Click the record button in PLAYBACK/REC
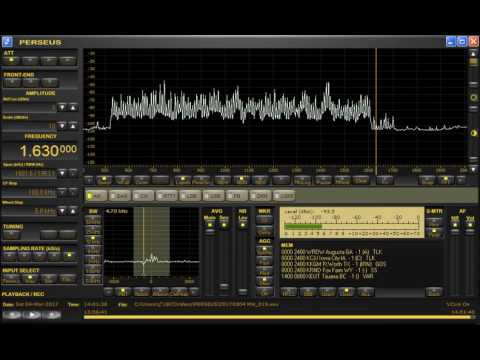Viewport: 480px width, 360px height. (52, 315)
